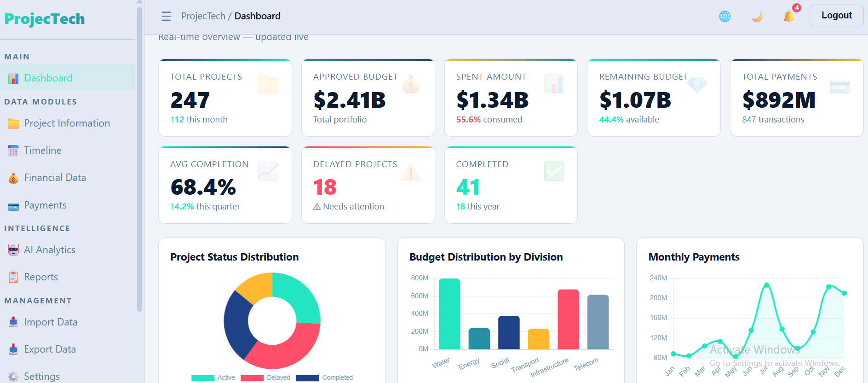Click the Payments credit card icon
This screenshot has width=868, height=383.
[13, 206]
